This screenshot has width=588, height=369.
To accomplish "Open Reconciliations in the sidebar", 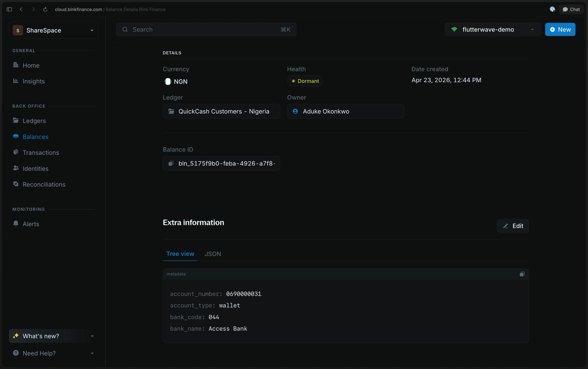I will point(44,184).
